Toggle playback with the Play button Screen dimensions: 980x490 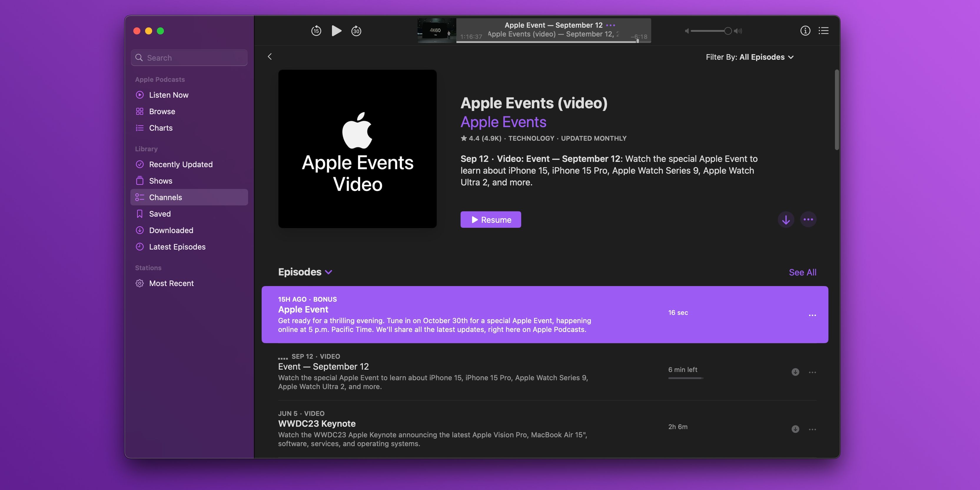click(336, 31)
